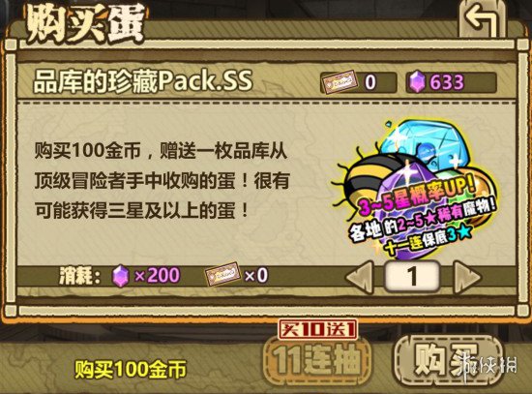Click the 购买蛋 window heading
The width and height of the screenshot is (532, 394).
[x=85, y=24]
